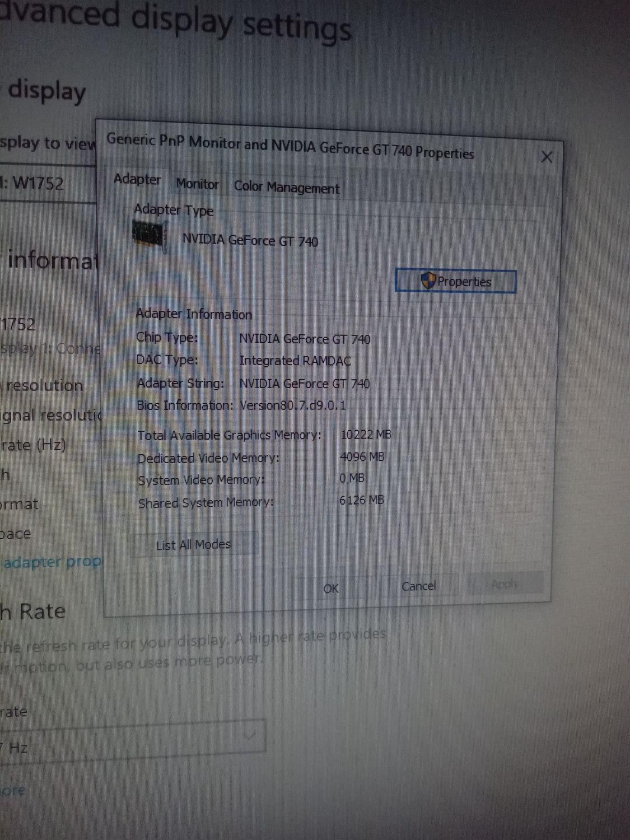Screen dimensions: 630x840
Task: Open the Color Management tab
Action: click(x=286, y=187)
